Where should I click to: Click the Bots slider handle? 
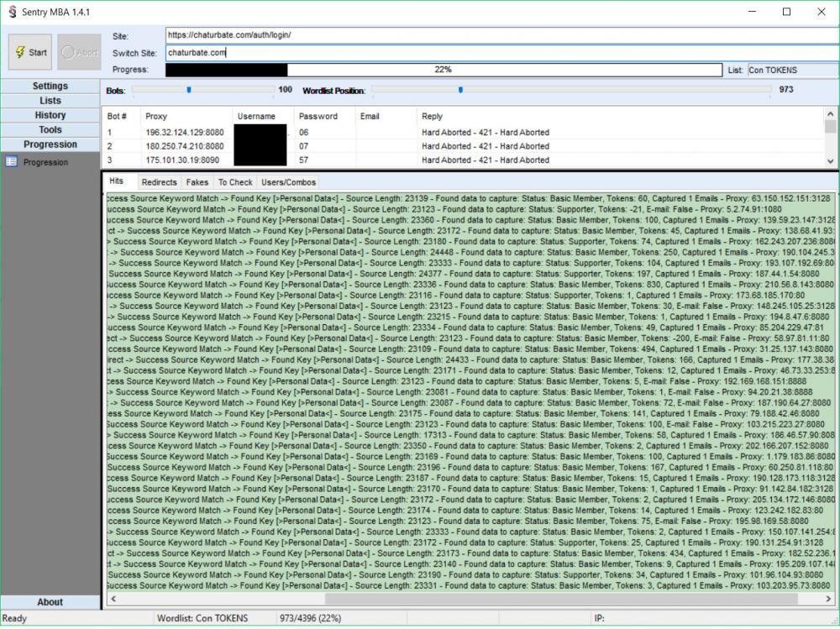point(188,90)
